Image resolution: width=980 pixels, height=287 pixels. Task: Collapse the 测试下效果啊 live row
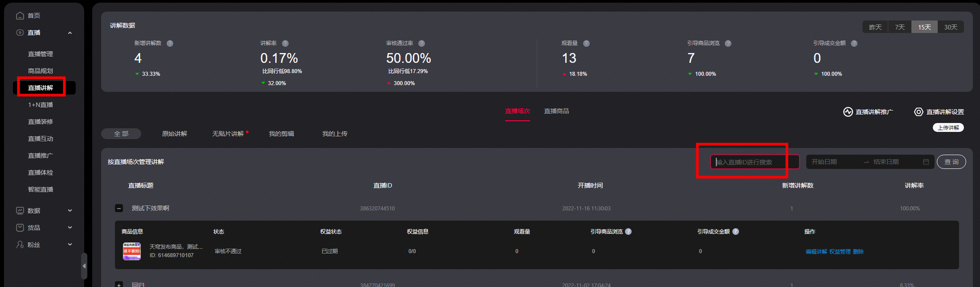click(x=119, y=208)
